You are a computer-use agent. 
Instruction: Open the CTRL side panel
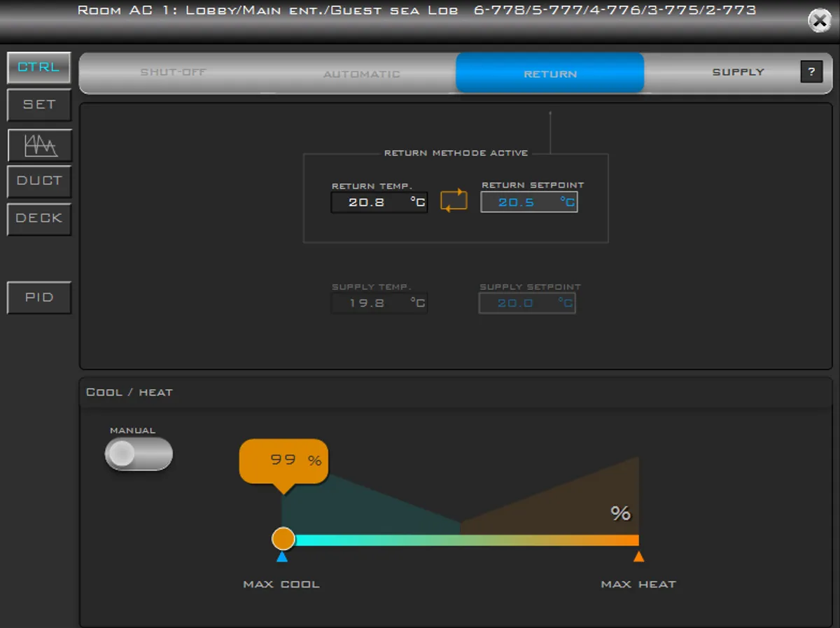click(39, 67)
